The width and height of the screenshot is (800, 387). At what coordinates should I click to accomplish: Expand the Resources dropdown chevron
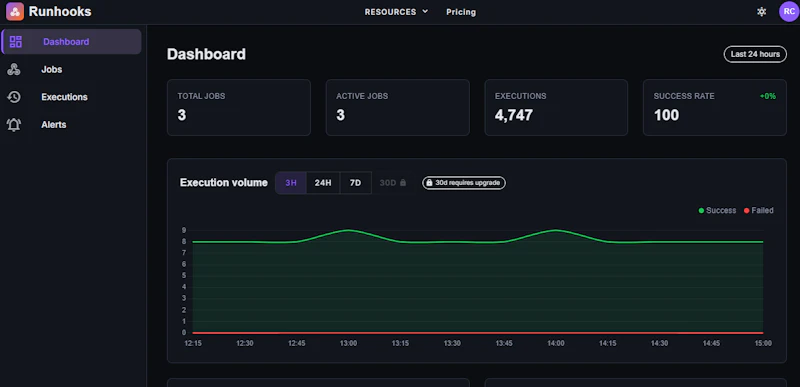click(425, 12)
